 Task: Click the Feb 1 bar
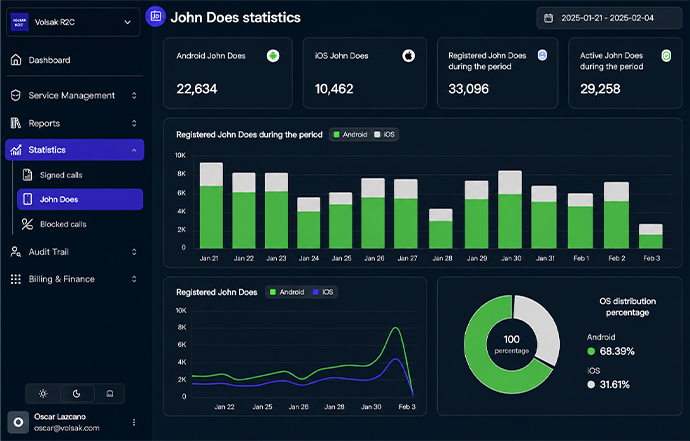tap(580, 221)
